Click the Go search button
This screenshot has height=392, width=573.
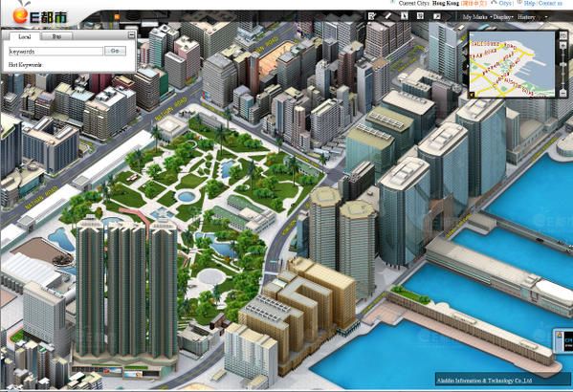coord(115,51)
